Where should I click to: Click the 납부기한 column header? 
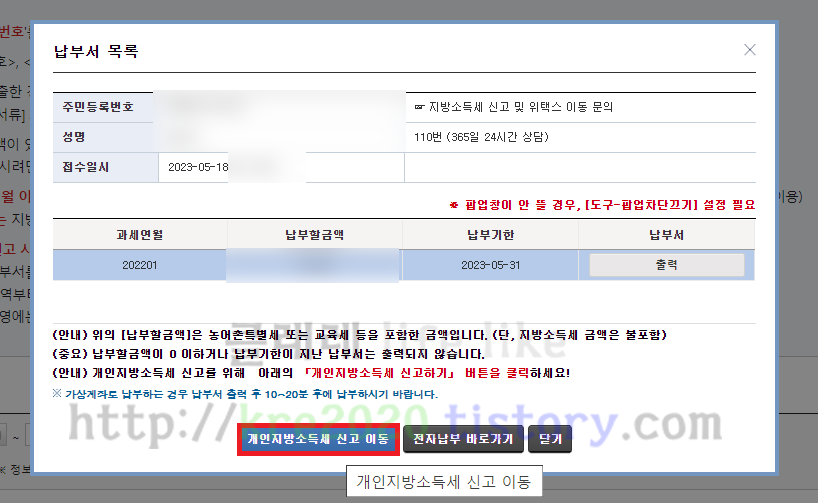pyautogui.click(x=490, y=235)
